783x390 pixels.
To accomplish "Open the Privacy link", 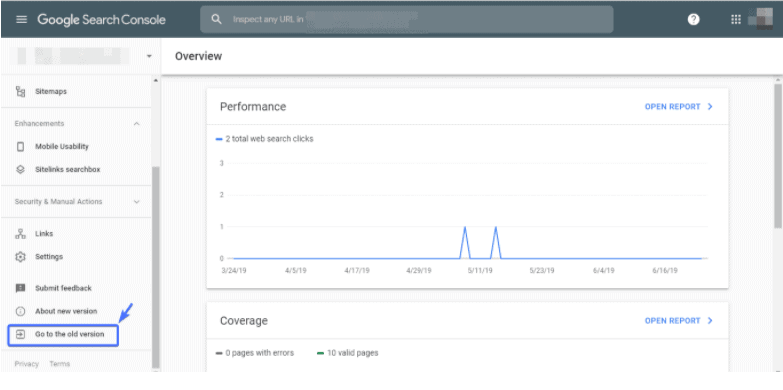I will tap(26, 364).
